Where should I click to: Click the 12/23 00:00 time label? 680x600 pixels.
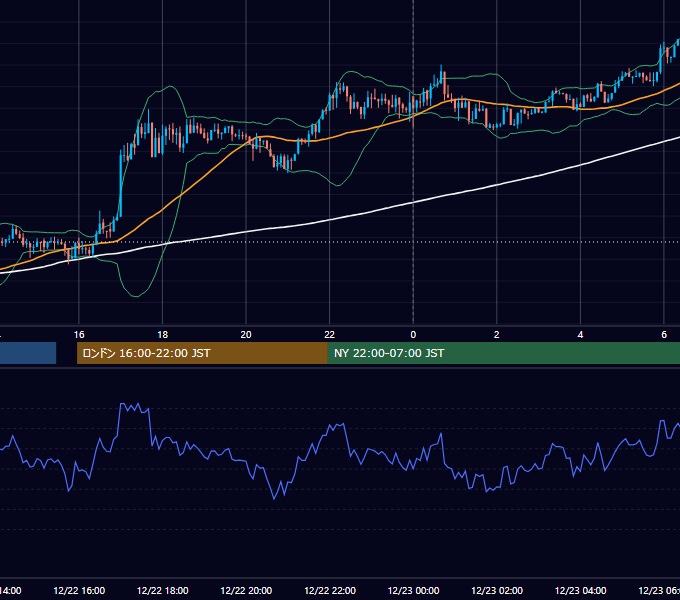coord(413,590)
